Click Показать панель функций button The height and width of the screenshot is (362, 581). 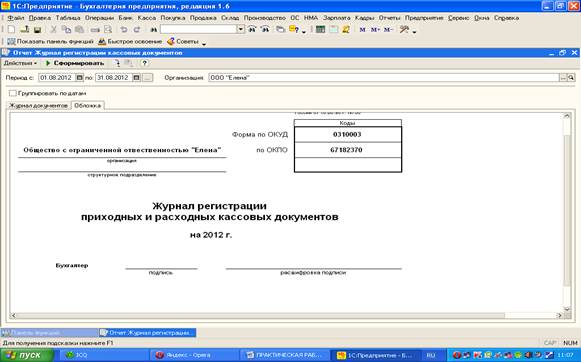50,41
